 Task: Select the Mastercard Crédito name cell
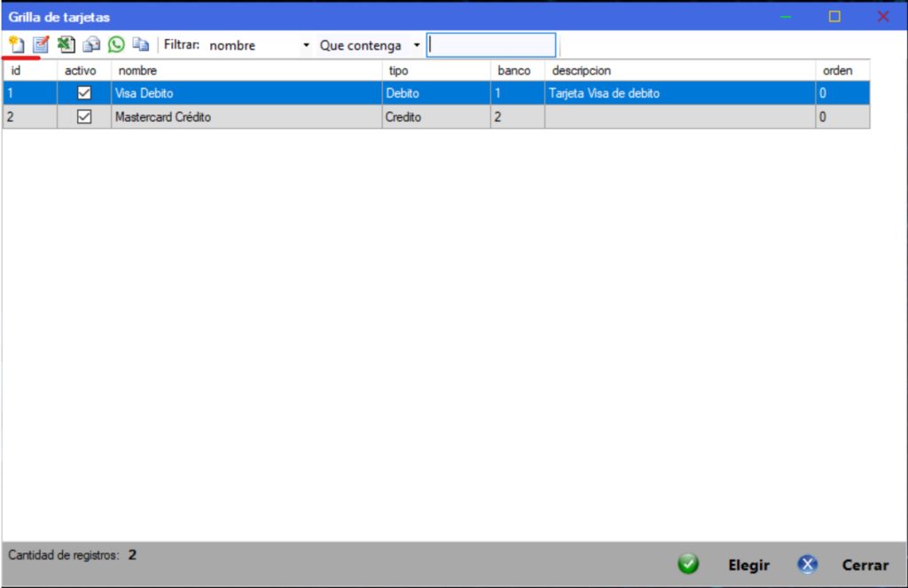click(x=247, y=117)
